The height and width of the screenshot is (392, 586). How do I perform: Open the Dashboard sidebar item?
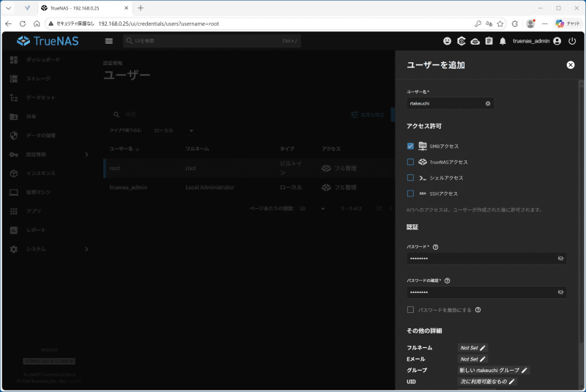coord(42,60)
